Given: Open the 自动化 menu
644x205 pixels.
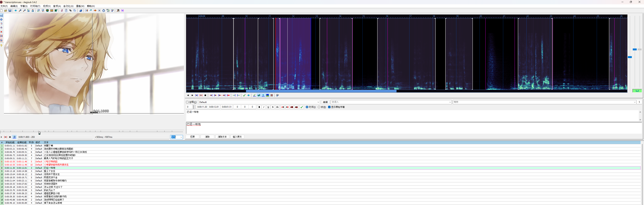Looking at the screenshot, I should (x=68, y=6).
